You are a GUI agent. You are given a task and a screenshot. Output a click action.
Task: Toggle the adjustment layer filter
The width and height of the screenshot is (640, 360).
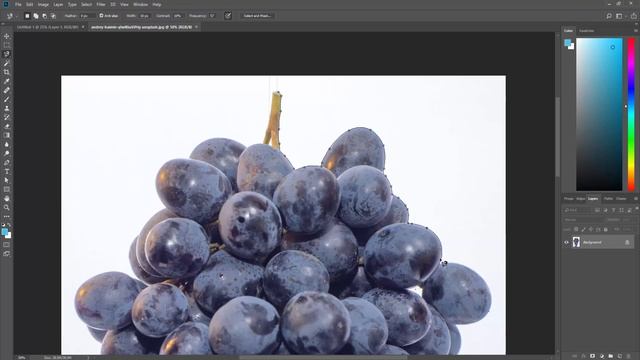605,210
